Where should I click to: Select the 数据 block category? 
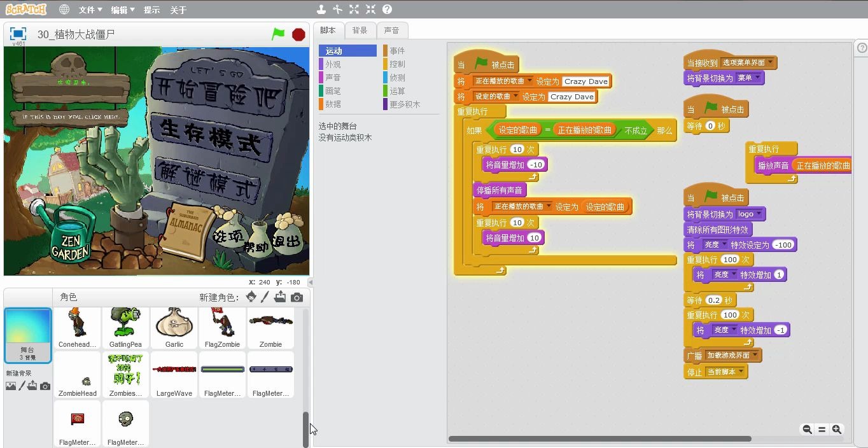[347, 104]
